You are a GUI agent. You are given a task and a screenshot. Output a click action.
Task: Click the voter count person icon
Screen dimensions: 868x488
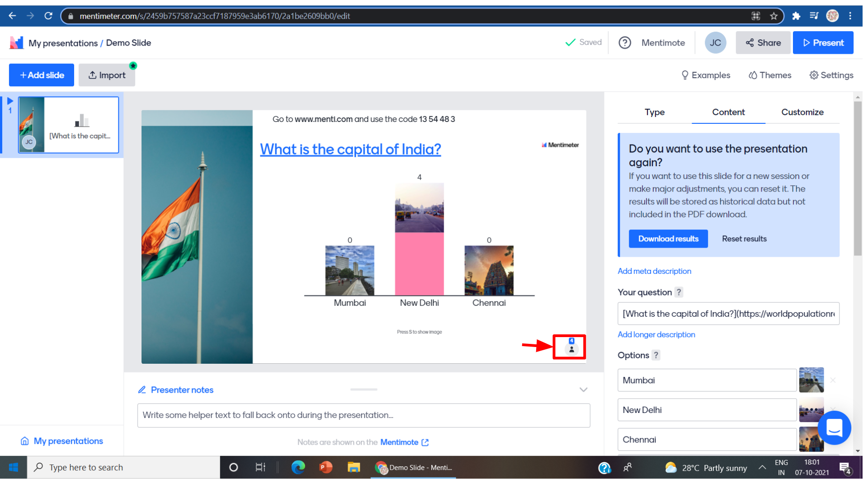point(571,349)
